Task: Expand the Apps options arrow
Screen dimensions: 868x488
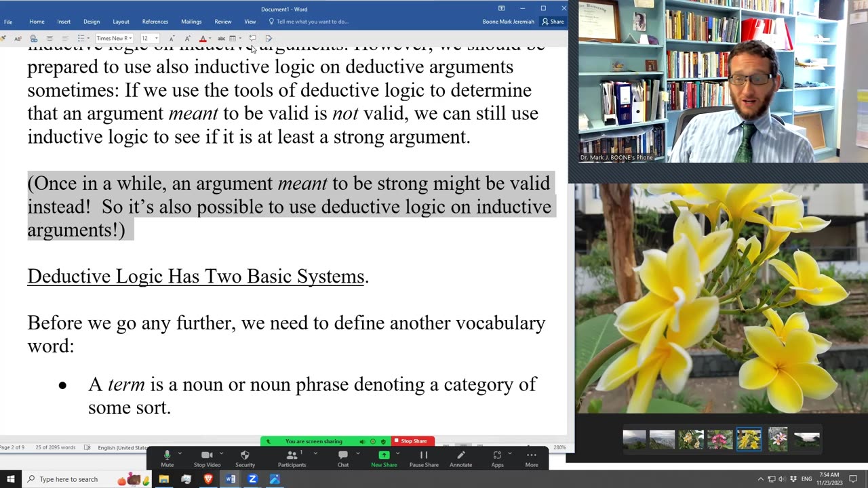Action: [510, 453]
